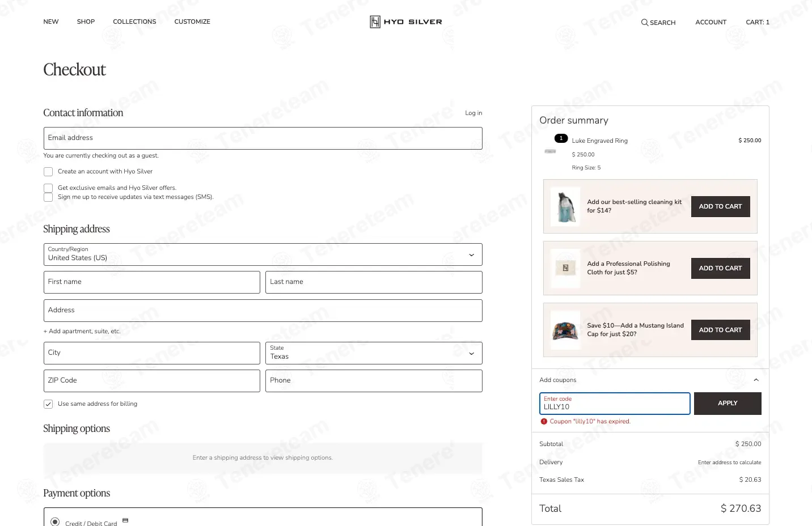The image size is (812, 526).
Task: Click the Texas Sales Tax $ 20.63
Action: 750,480
